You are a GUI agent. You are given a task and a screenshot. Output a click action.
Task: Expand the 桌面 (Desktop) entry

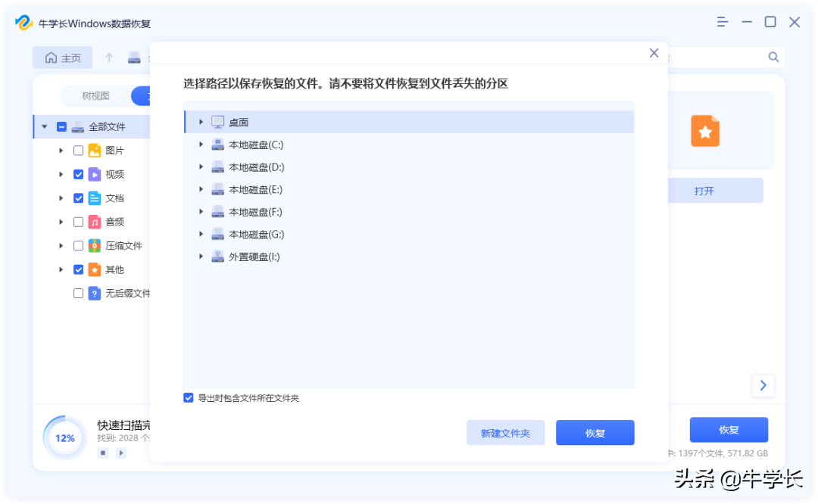tap(200, 121)
